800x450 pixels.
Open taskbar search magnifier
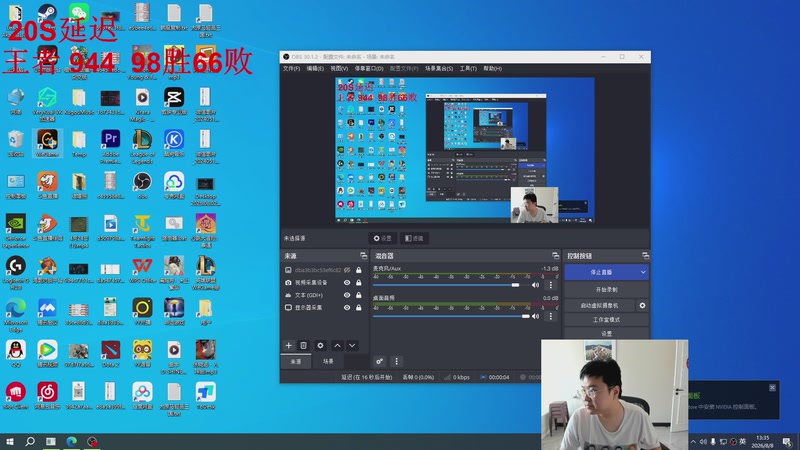30,441
